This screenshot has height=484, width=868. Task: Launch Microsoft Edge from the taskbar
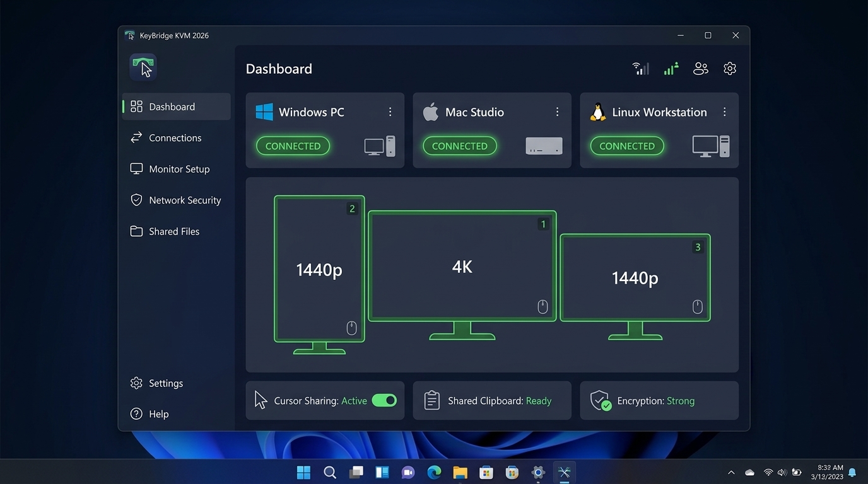[434, 472]
